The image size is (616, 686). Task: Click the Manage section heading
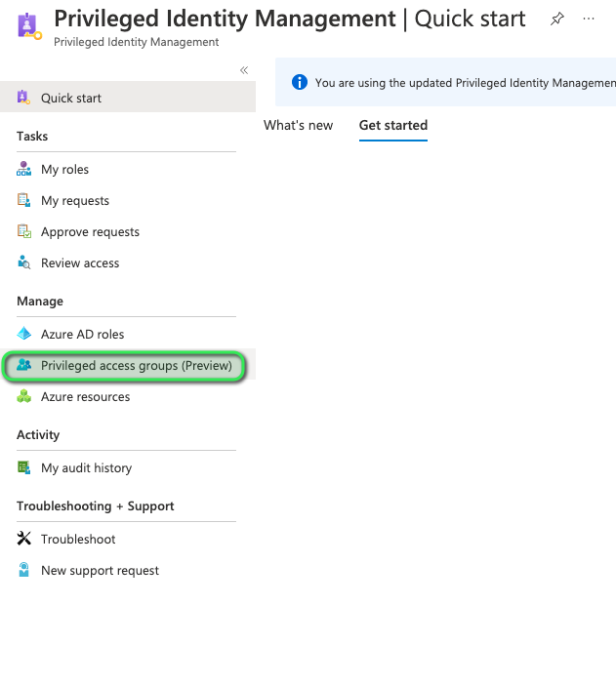pyautogui.click(x=40, y=301)
